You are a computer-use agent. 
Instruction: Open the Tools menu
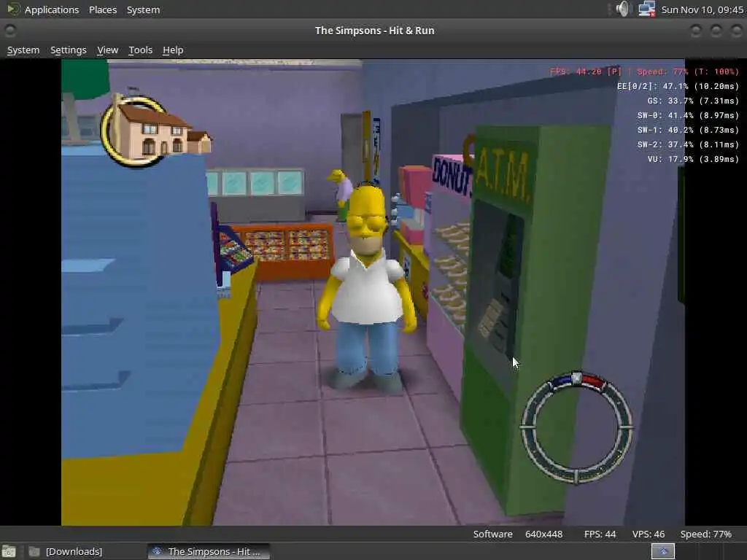tap(141, 50)
